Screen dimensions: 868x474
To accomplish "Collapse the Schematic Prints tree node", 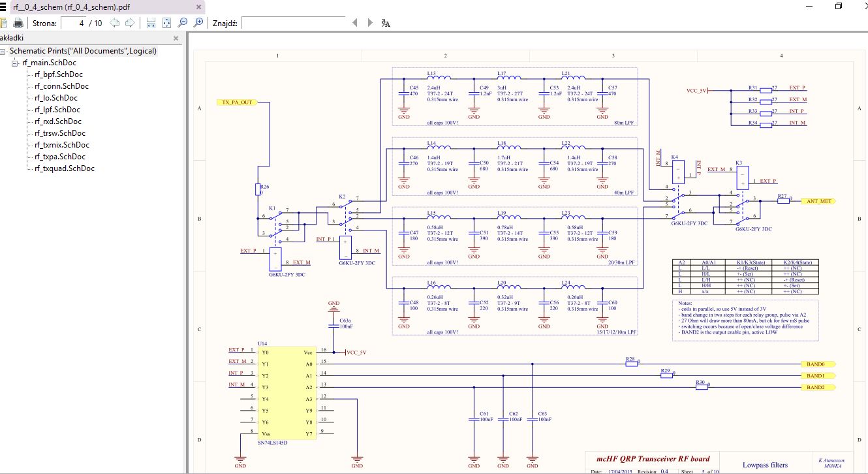I will click(3, 51).
